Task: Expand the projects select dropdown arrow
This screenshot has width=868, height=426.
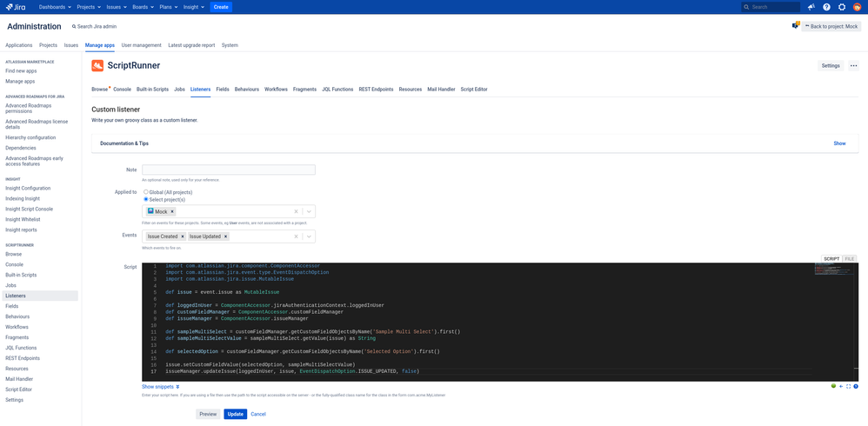Action: 309,211
